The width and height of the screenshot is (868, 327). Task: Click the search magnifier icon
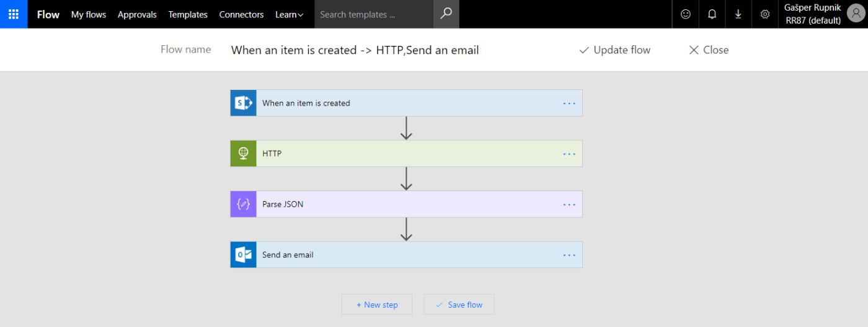446,14
